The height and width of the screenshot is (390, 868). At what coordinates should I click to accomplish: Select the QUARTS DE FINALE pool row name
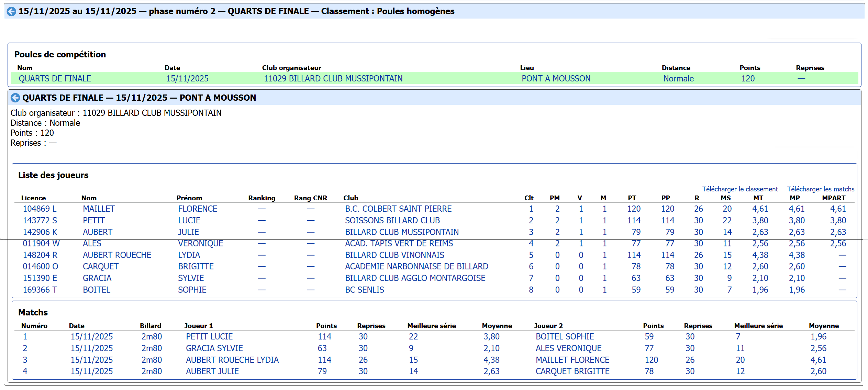coord(55,79)
